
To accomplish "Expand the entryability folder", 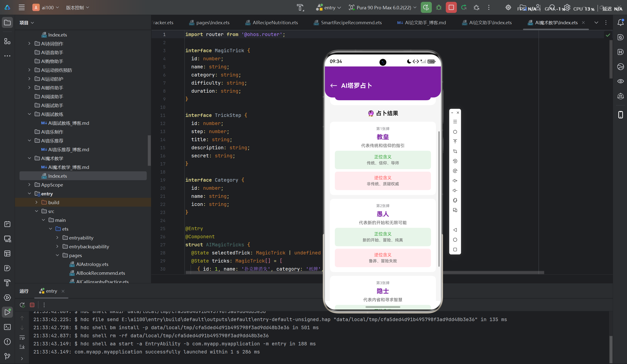I will (57, 238).
